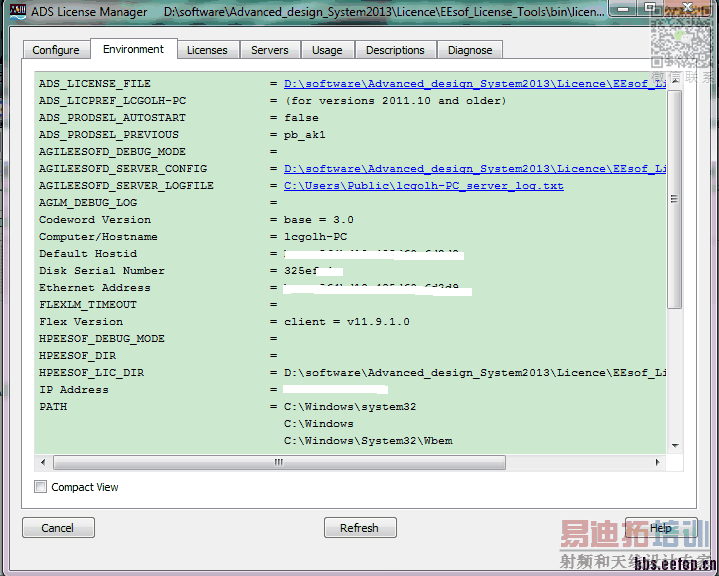This screenshot has width=719, height=576.
Task: Click the Flex Version value v11.9.1.0
Action: tap(378, 321)
